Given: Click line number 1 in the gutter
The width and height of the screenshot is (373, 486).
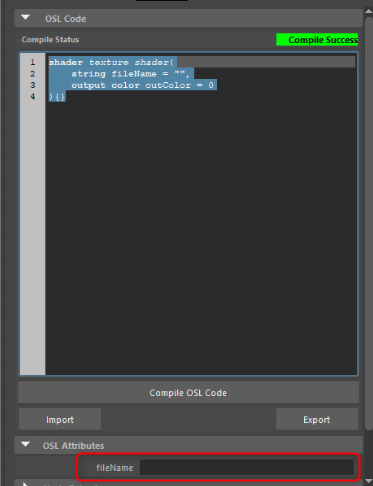Looking at the screenshot, I should tap(33, 62).
